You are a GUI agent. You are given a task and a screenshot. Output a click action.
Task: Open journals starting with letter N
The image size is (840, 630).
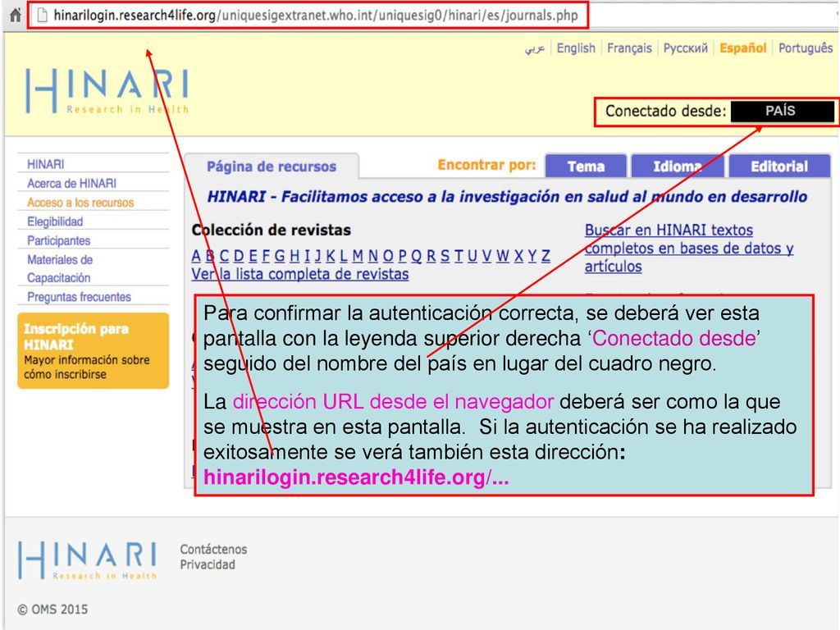coord(373,256)
